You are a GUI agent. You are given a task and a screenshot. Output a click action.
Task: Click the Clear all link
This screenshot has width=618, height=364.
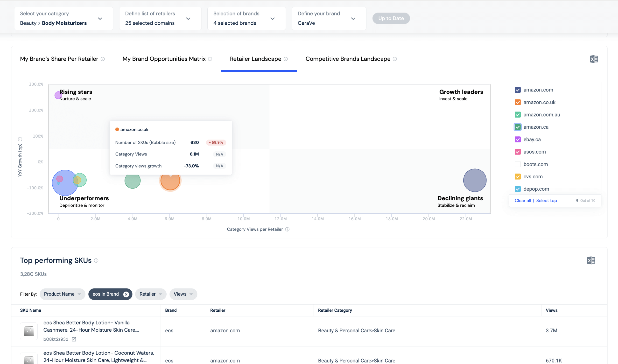[523, 201]
